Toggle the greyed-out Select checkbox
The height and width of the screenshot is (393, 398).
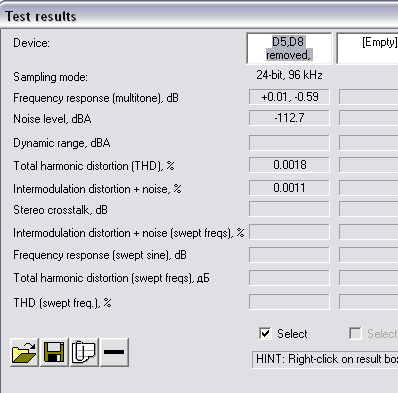355,333
